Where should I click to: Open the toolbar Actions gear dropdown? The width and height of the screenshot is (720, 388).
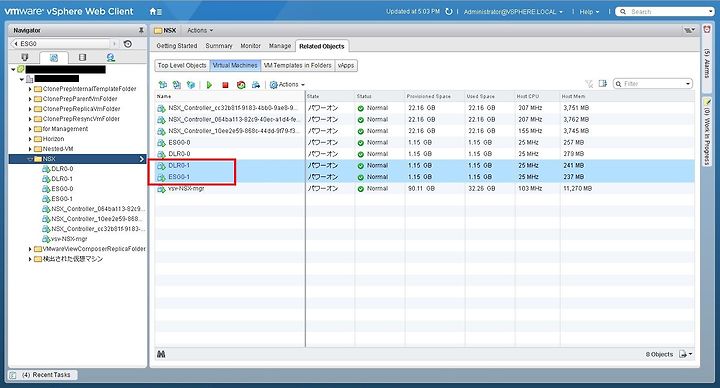click(287, 85)
